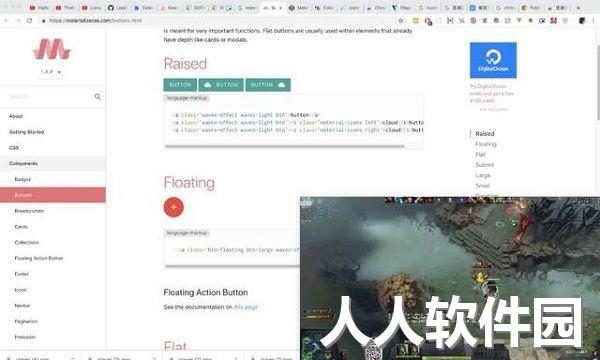This screenshot has height=360, width=600.
Task: Jump to Large in the table of contents
Action: tap(483, 175)
